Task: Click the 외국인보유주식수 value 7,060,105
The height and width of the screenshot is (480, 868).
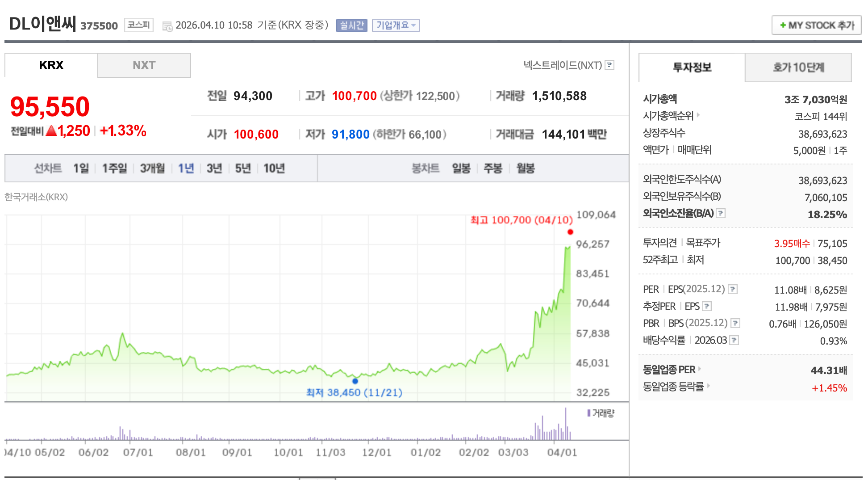Action: 826,198
